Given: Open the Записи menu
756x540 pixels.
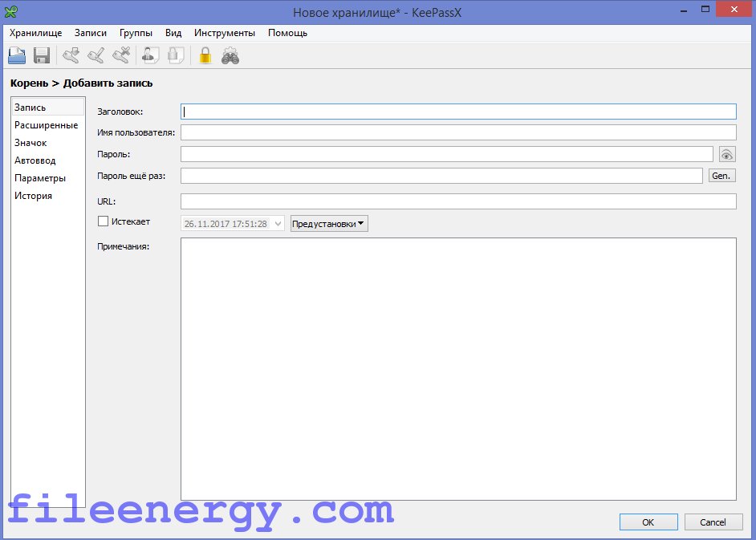Looking at the screenshot, I should coord(91,33).
